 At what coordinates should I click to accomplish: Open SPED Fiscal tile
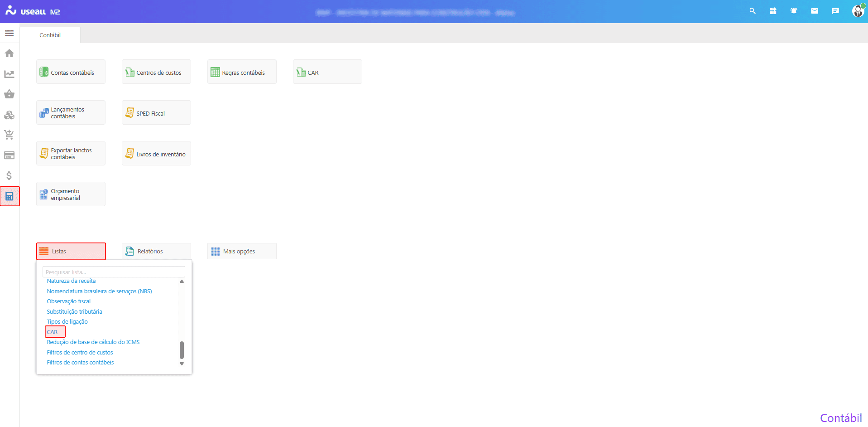(156, 113)
